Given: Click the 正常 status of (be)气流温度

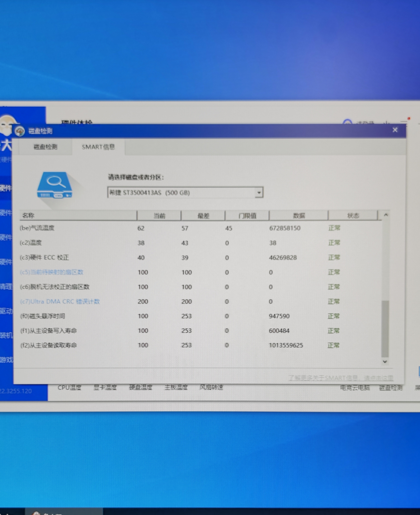Looking at the screenshot, I should pos(334,228).
